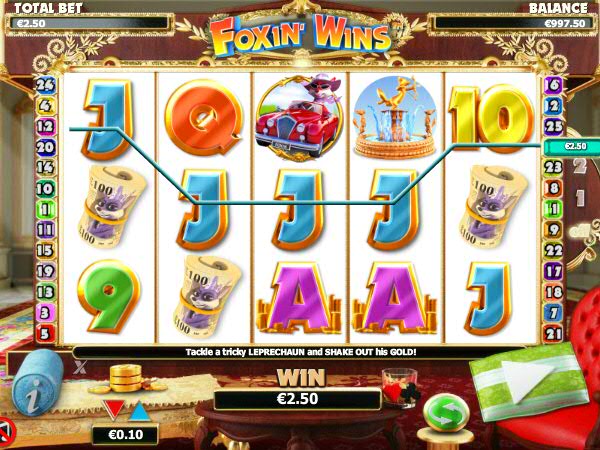This screenshot has width=600, height=450.
Task: Click the red car fox symbol
Action: pyautogui.click(x=300, y=117)
